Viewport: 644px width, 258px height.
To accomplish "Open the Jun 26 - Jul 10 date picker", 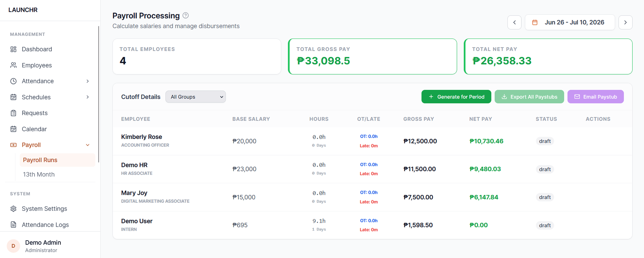I will point(570,22).
